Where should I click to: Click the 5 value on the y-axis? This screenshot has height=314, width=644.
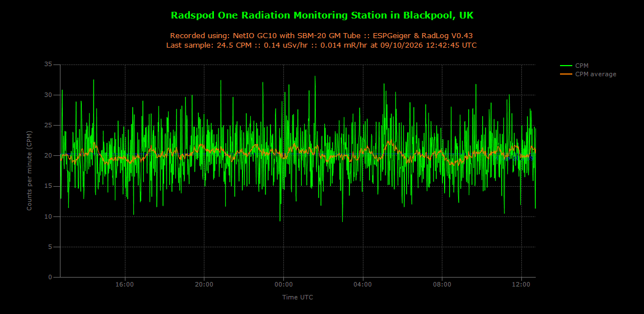click(50, 247)
